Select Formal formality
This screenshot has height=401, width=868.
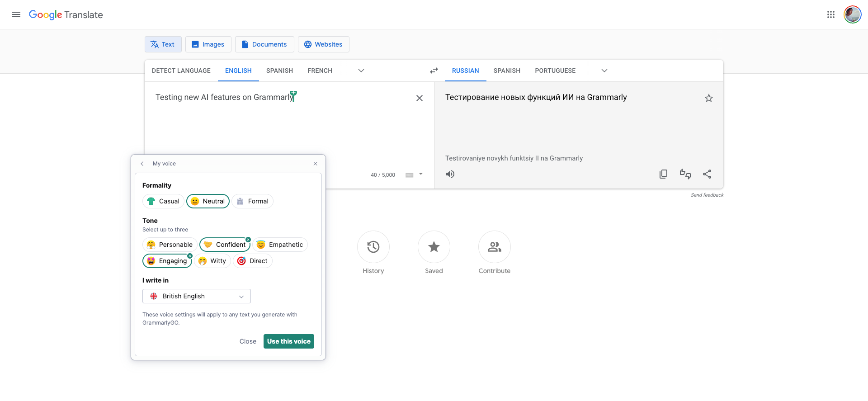(x=252, y=201)
